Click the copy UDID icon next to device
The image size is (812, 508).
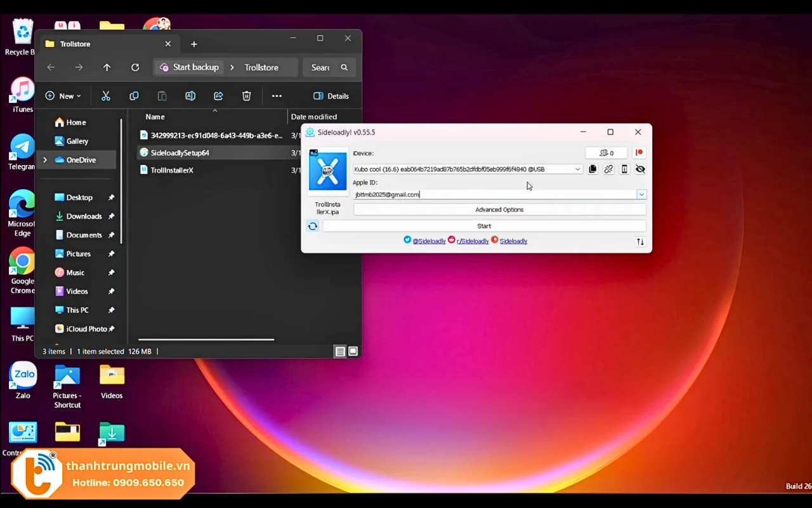click(x=593, y=170)
